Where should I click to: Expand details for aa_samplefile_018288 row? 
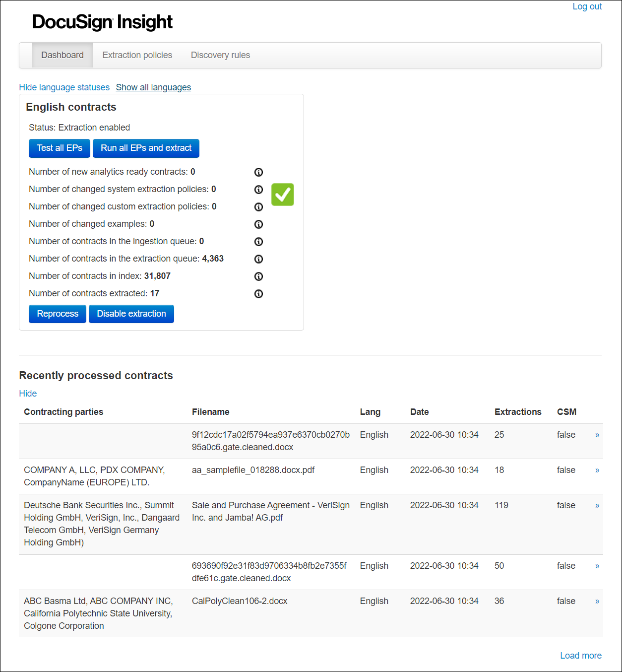point(597,470)
